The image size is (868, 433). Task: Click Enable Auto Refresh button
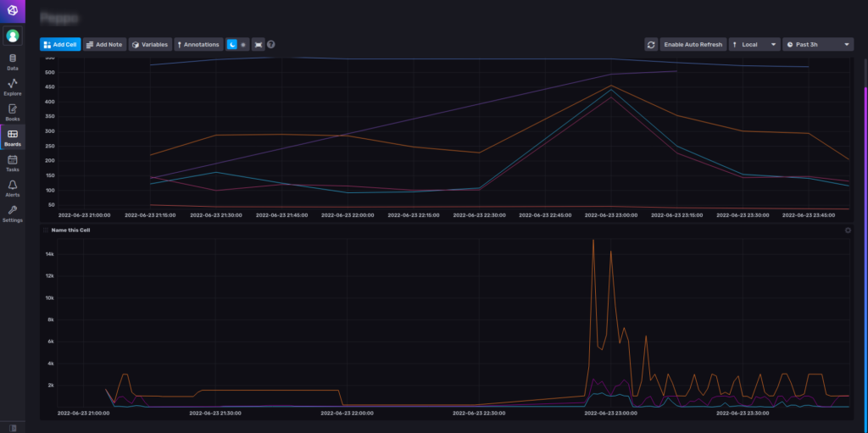click(693, 44)
